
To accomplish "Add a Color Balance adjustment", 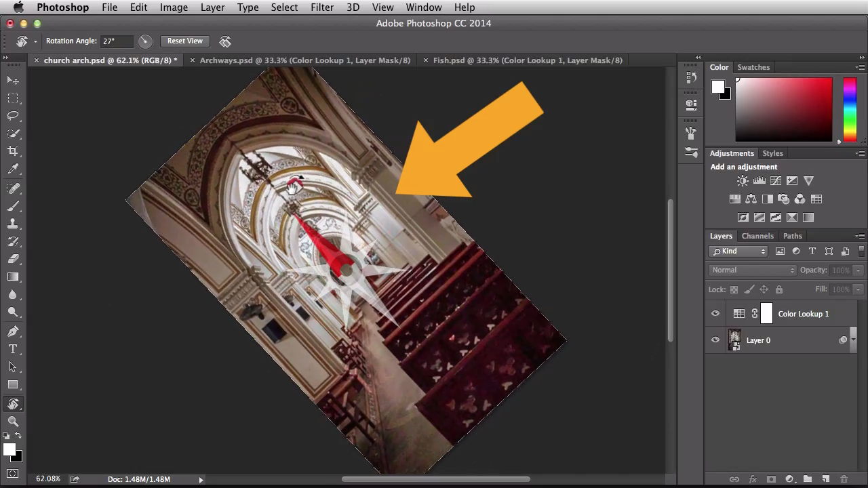I will [x=751, y=199].
